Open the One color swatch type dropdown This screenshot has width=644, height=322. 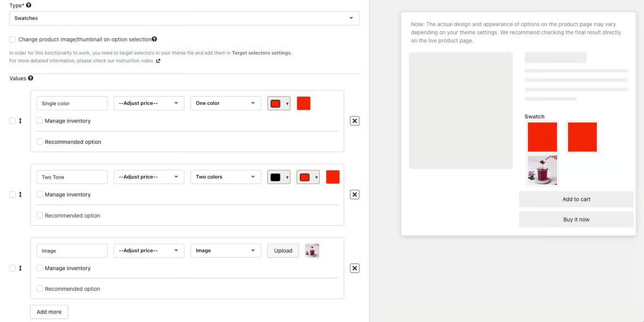pos(226,103)
